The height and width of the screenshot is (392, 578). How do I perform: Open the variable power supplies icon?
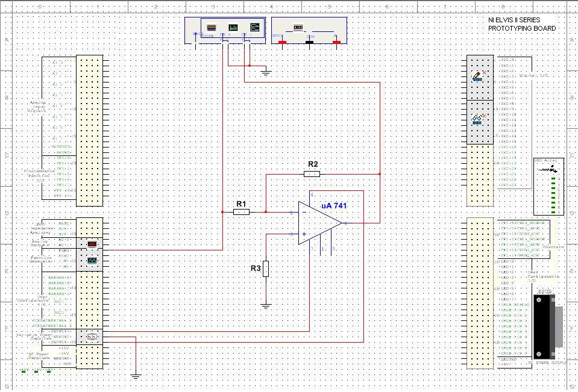92,337
